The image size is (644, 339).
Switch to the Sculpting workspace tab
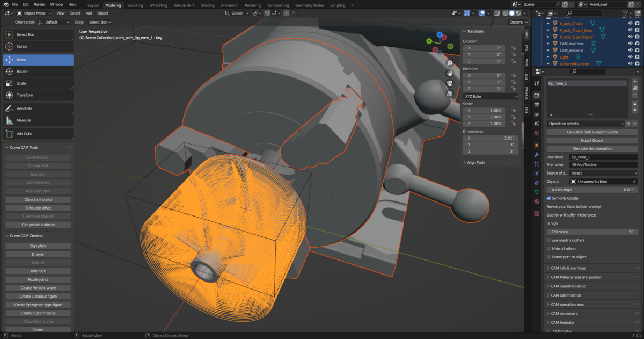[x=135, y=5]
